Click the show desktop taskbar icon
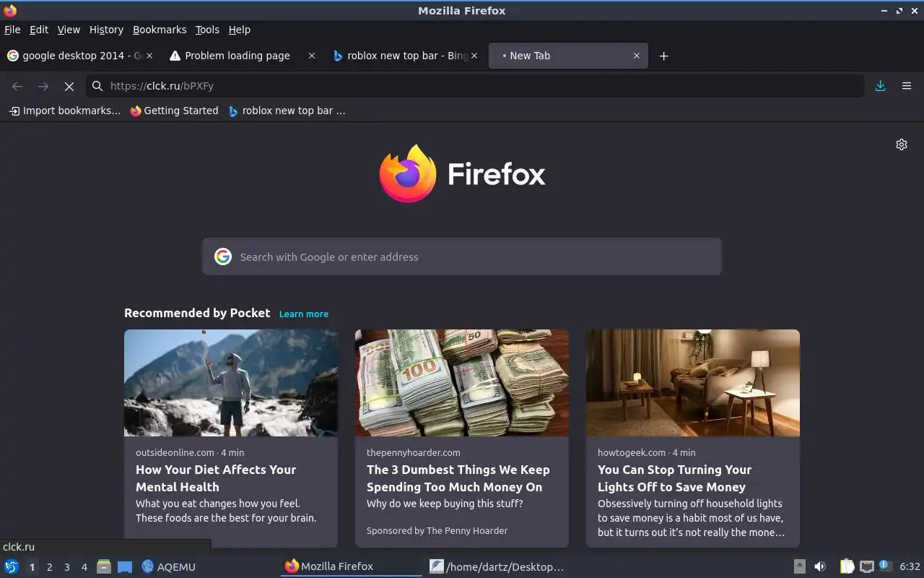Image resolution: width=924 pixels, height=578 pixels. [x=125, y=566]
